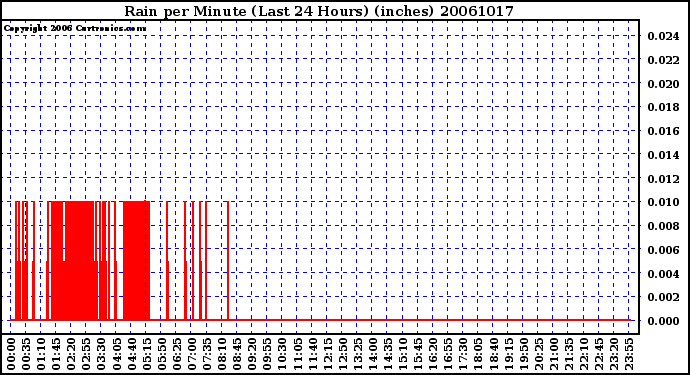The image size is (690, 375).
Task: Click the 20:25 time label
Action: 538,354
